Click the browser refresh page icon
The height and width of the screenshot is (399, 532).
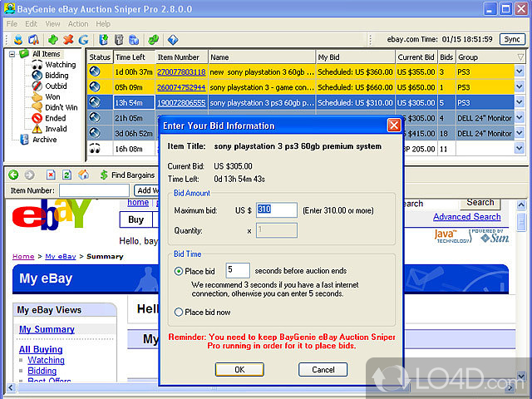66,175
